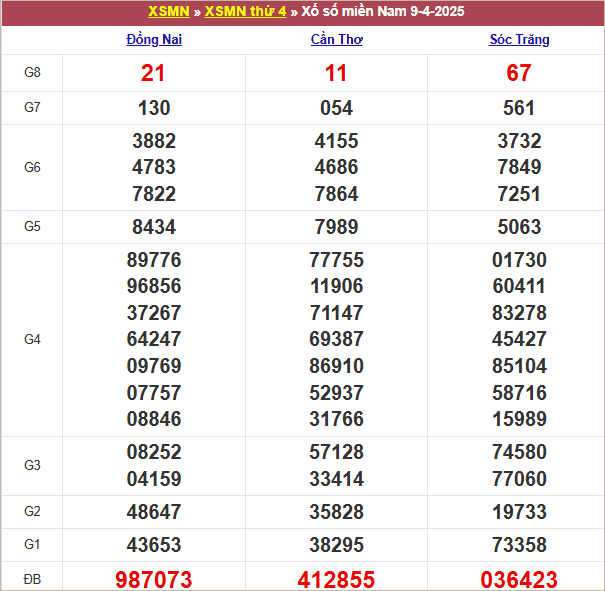The image size is (605, 591).
Task: Click G4 number 85104
Action: (x=519, y=366)
